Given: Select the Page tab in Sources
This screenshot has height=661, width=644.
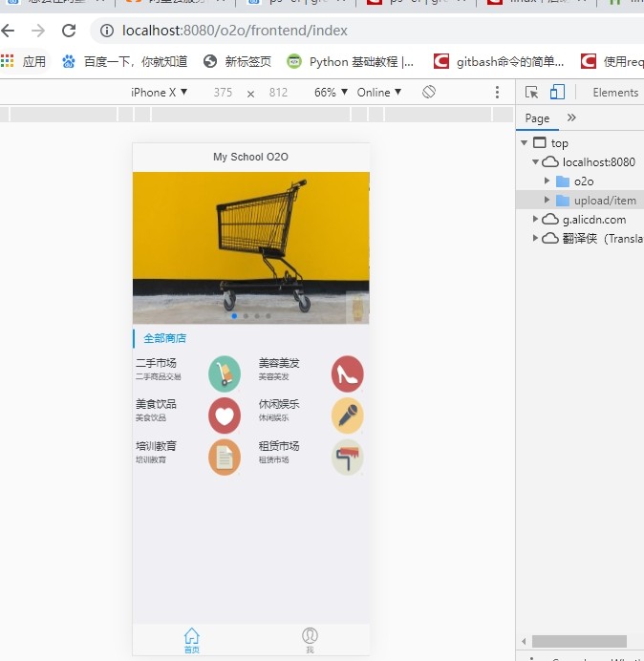Looking at the screenshot, I should [537, 118].
